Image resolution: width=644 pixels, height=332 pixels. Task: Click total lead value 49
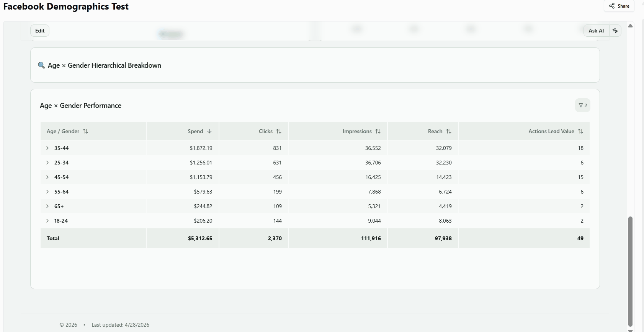click(x=580, y=238)
